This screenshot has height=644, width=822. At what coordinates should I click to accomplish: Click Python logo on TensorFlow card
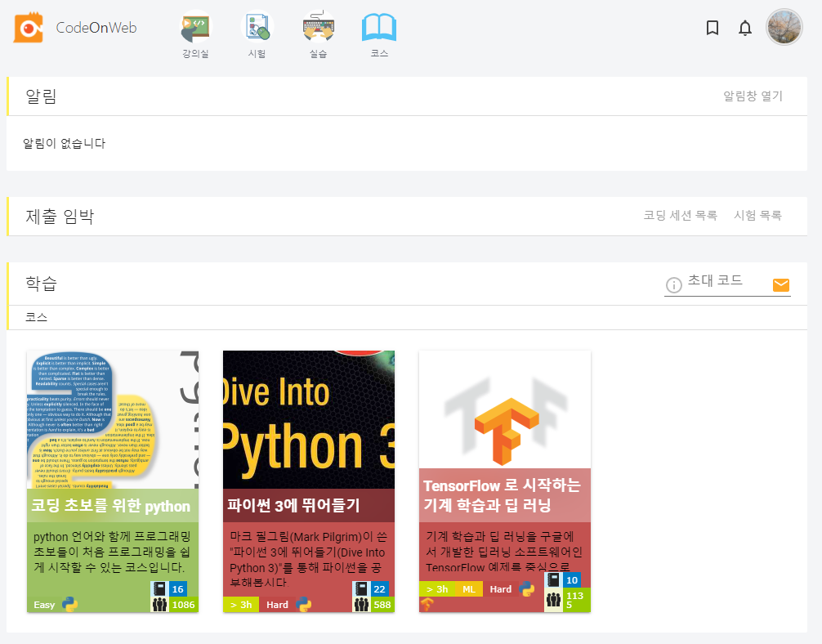coord(527,589)
